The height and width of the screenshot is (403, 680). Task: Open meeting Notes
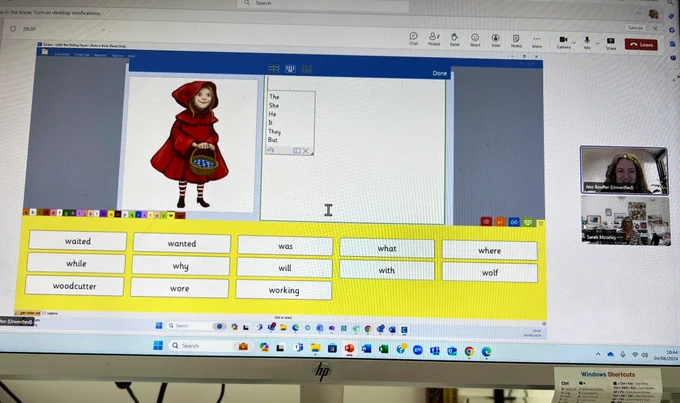[x=516, y=40]
